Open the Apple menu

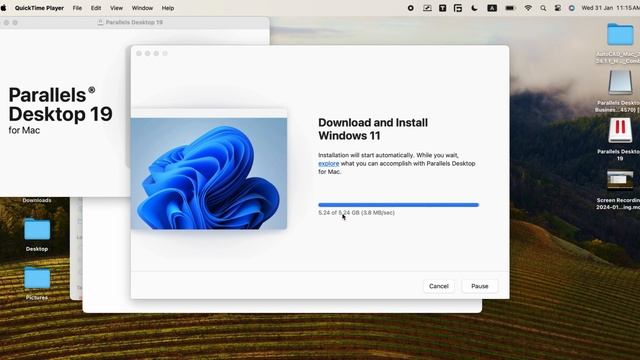click(x=4, y=8)
